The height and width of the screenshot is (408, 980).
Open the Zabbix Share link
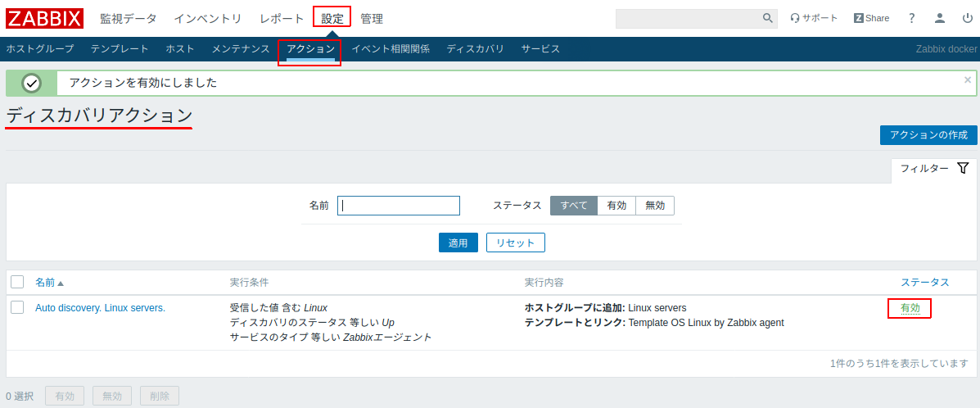pyautogui.click(x=871, y=18)
